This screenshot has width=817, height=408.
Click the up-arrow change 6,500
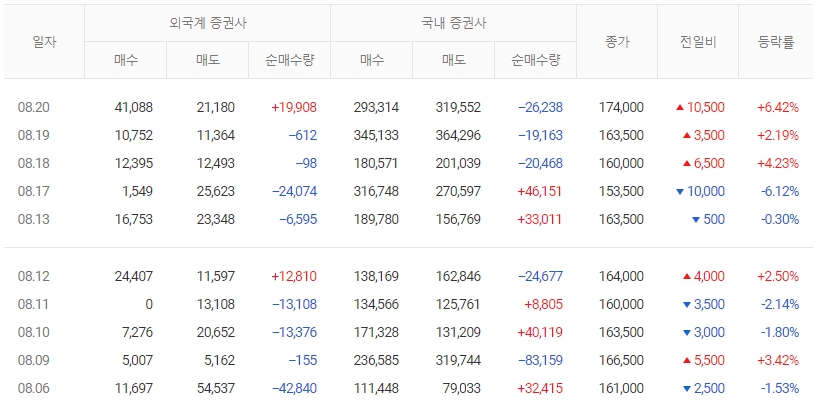pos(703,164)
